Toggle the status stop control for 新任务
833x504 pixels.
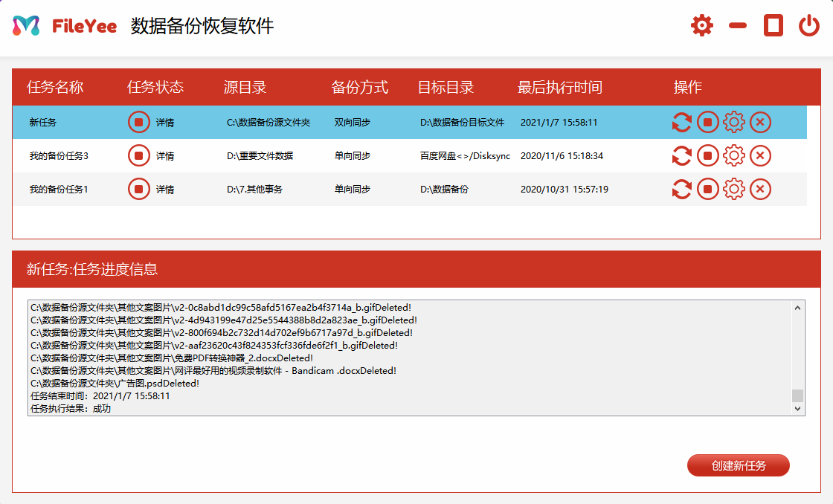pyautogui.click(x=138, y=122)
